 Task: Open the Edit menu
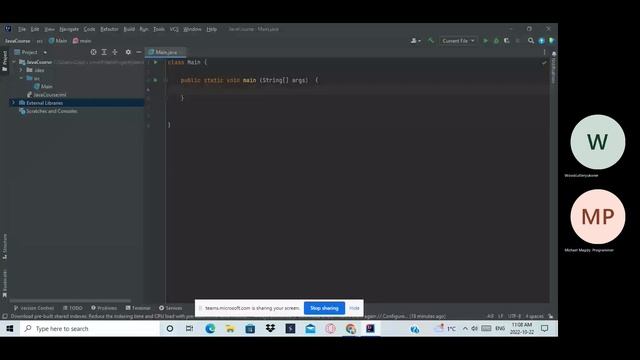point(35,29)
